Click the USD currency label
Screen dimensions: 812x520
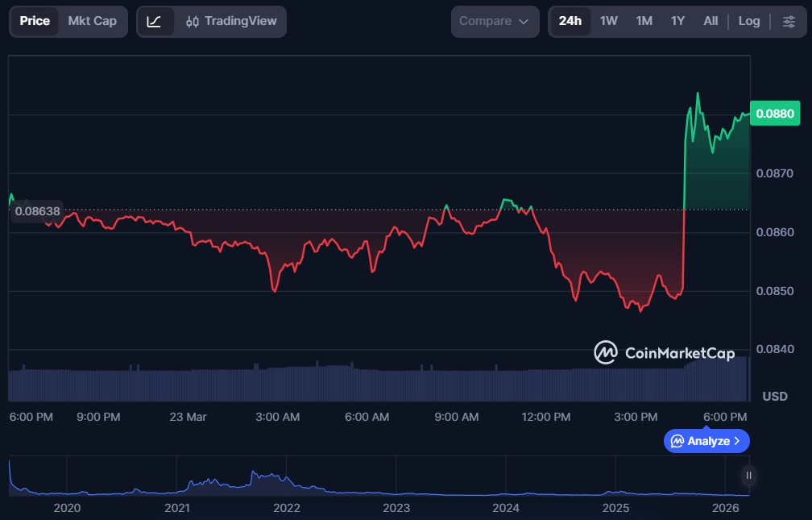coord(774,397)
